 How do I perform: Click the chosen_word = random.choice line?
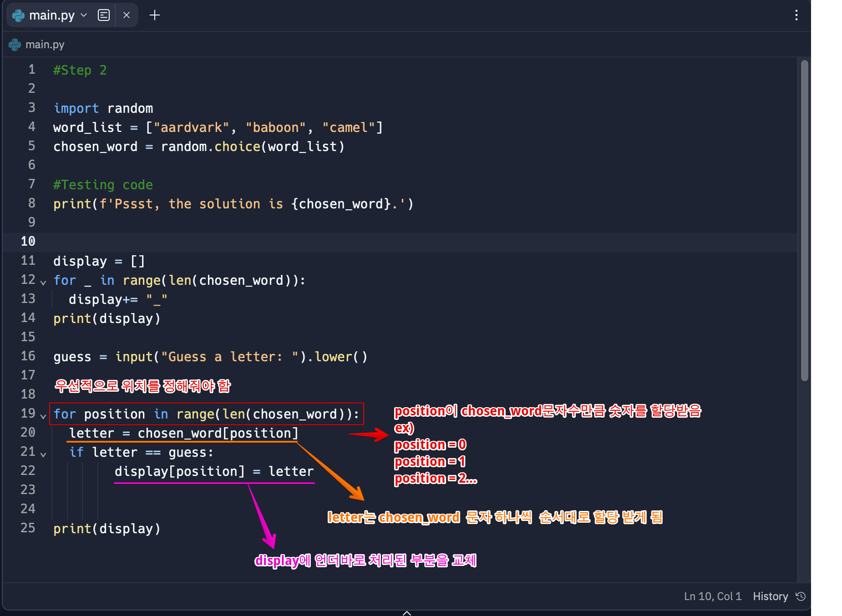click(199, 146)
